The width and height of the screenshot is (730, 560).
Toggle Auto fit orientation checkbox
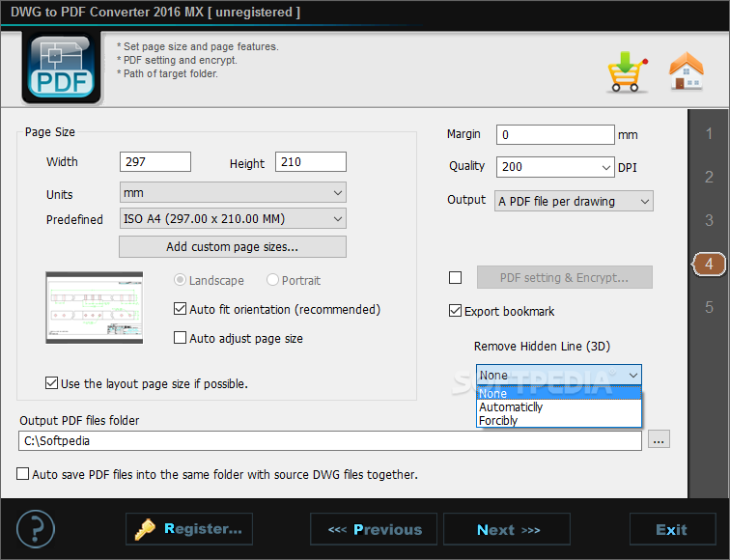180,309
